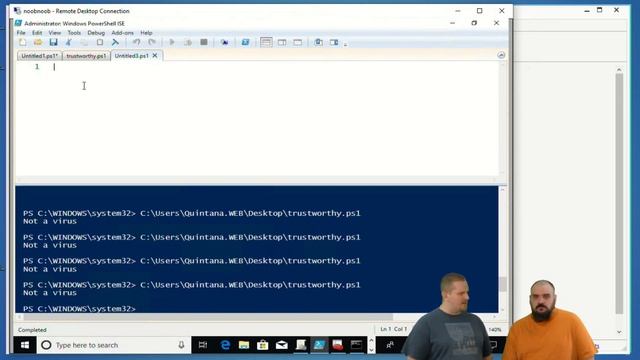This screenshot has height=360, width=640.
Task: Restore down the PowerShell ISE window
Action: [474, 23]
